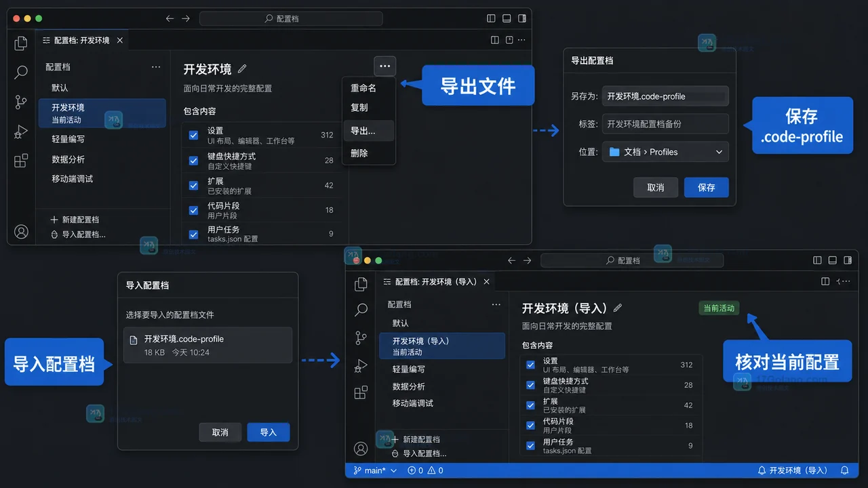
Task: Uncheck 代码片段 checkbox in top window
Action: click(x=193, y=210)
